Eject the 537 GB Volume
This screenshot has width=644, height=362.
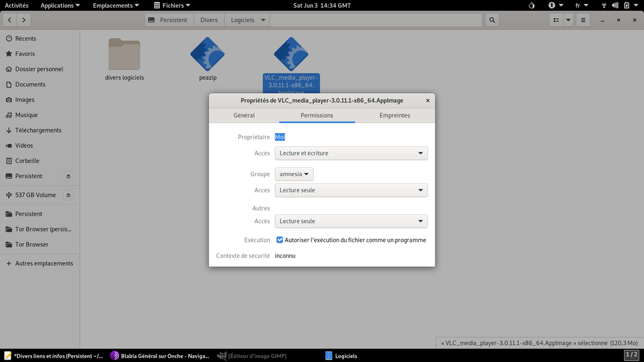(69, 195)
